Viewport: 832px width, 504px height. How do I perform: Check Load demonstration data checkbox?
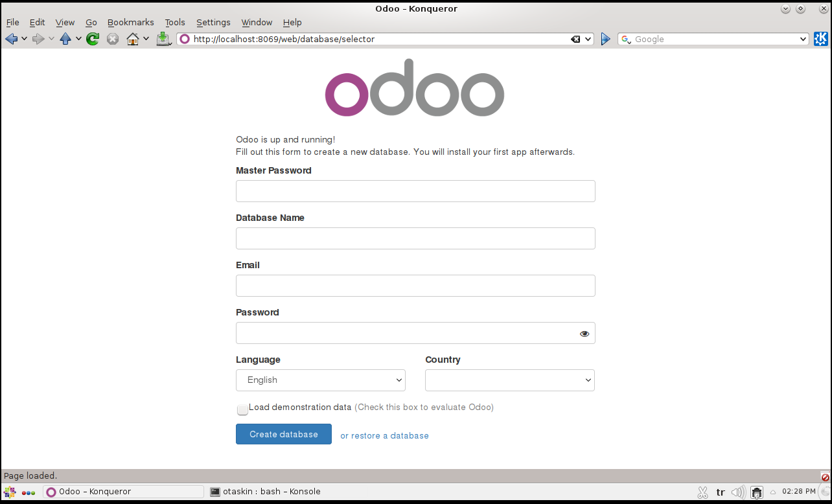point(242,409)
